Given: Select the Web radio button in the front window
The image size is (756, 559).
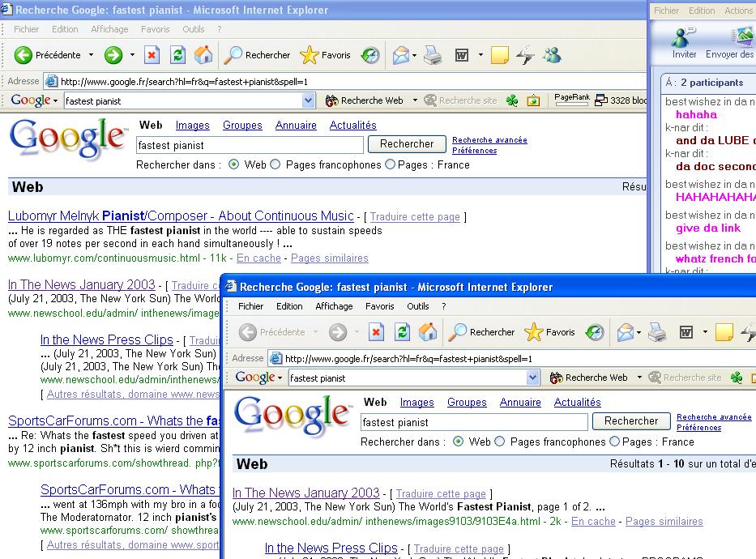Looking at the screenshot, I should [459, 442].
